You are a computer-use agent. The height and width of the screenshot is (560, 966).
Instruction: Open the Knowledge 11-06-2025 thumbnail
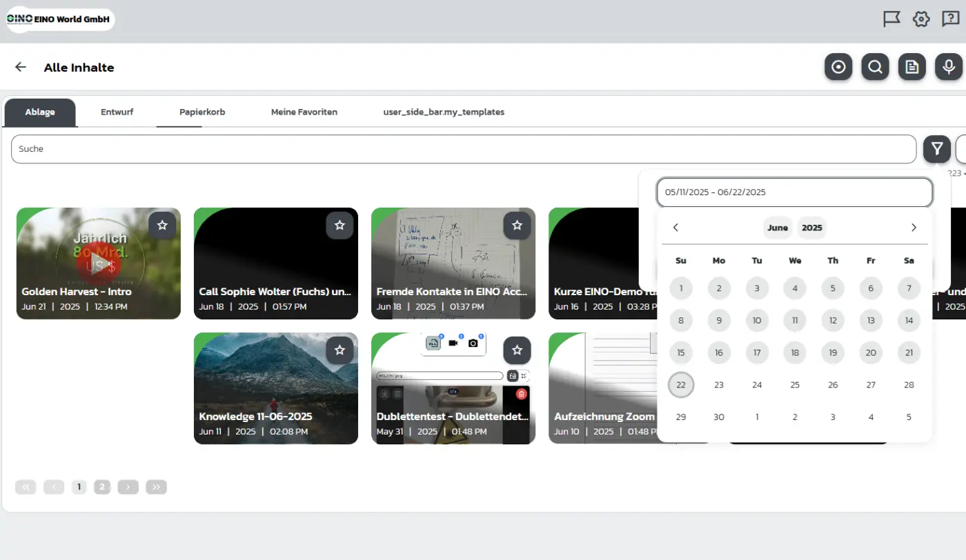[276, 388]
